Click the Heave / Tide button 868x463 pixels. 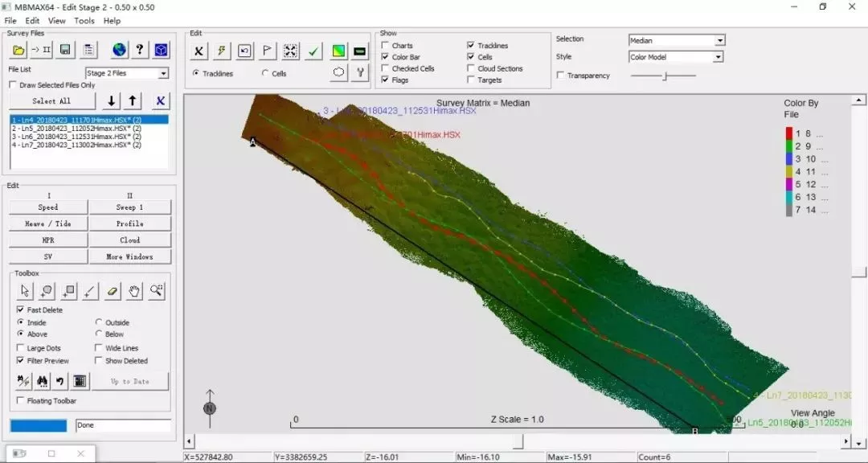click(x=48, y=223)
